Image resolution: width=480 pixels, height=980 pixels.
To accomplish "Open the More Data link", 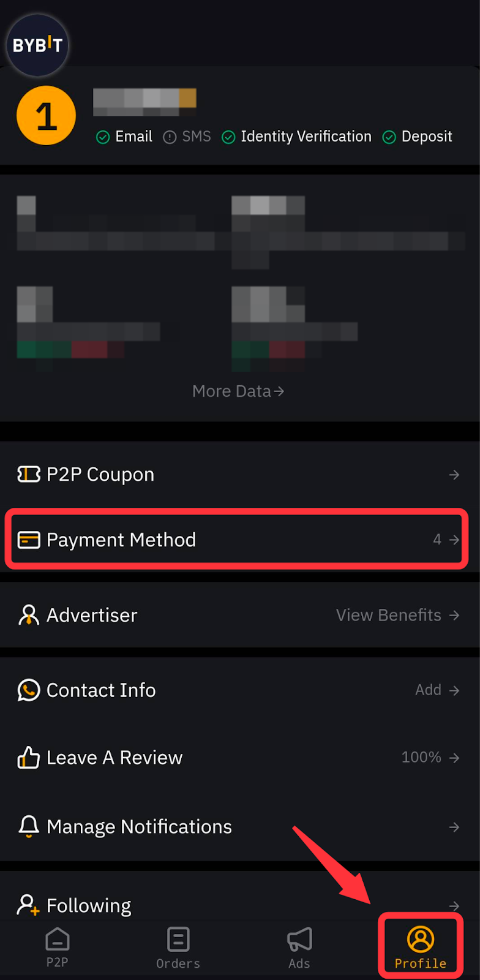I will (238, 391).
